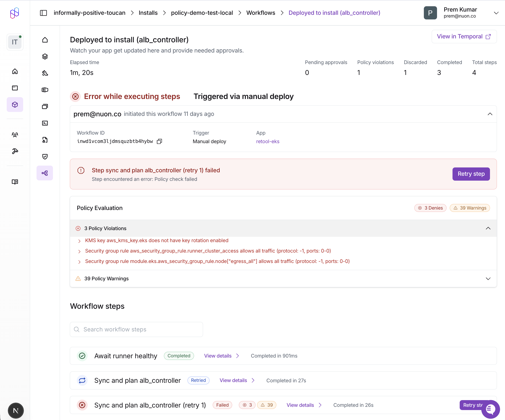Open retool-eks app link
The height and width of the screenshot is (420, 505).
268,142
